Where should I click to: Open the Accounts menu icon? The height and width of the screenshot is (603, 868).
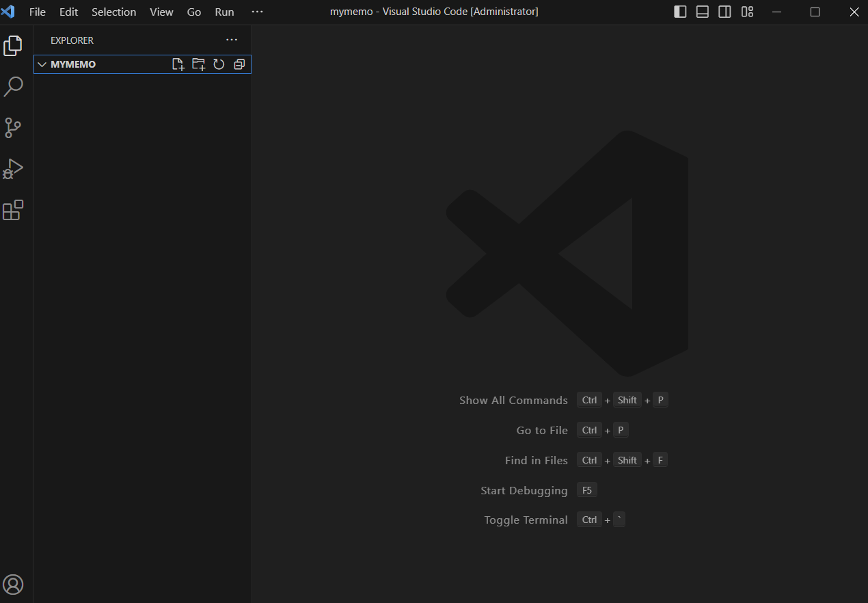tap(13, 585)
